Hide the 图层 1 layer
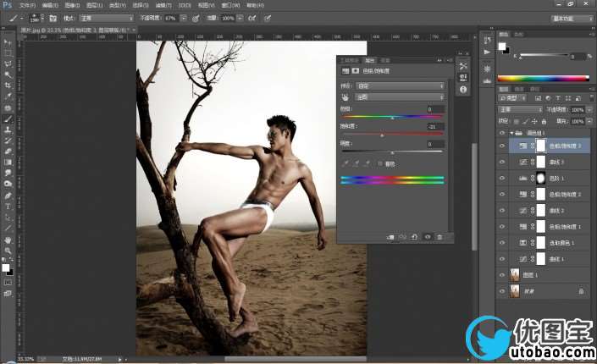The width and height of the screenshot is (597, 364). pyautogui.click(x=502, y=275)
